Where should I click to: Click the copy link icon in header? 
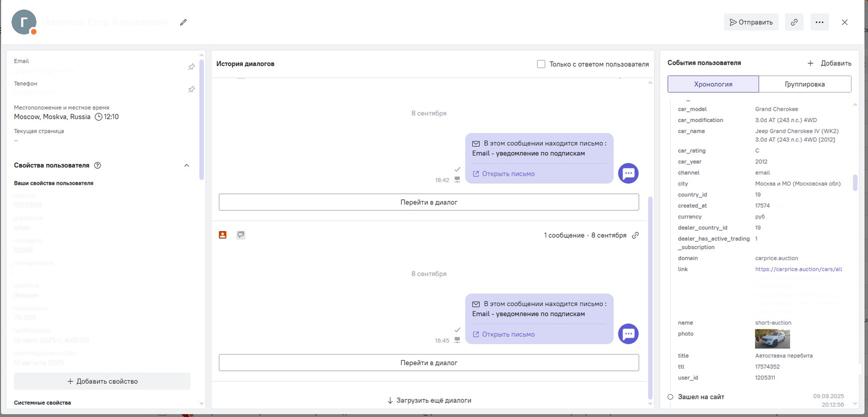pos(794,22)
